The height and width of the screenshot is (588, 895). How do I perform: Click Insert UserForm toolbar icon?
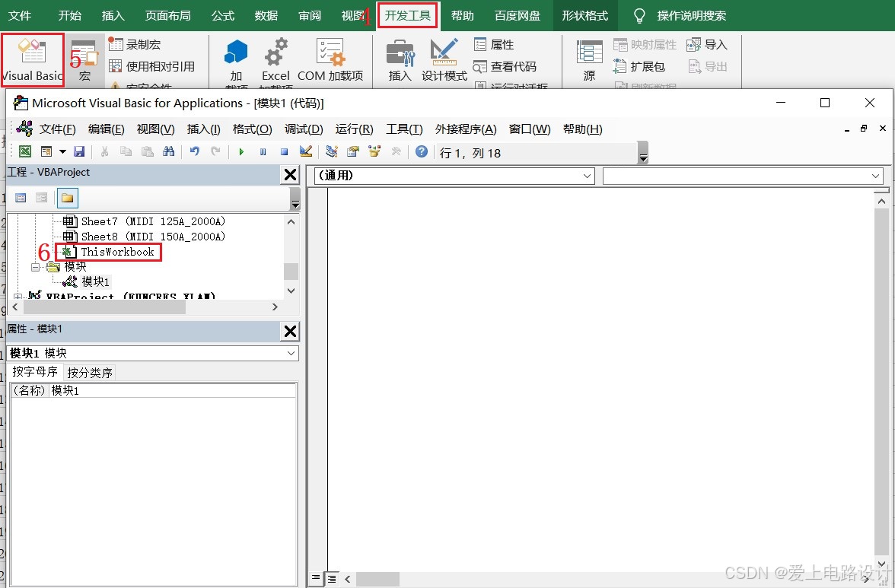(47, 151)
